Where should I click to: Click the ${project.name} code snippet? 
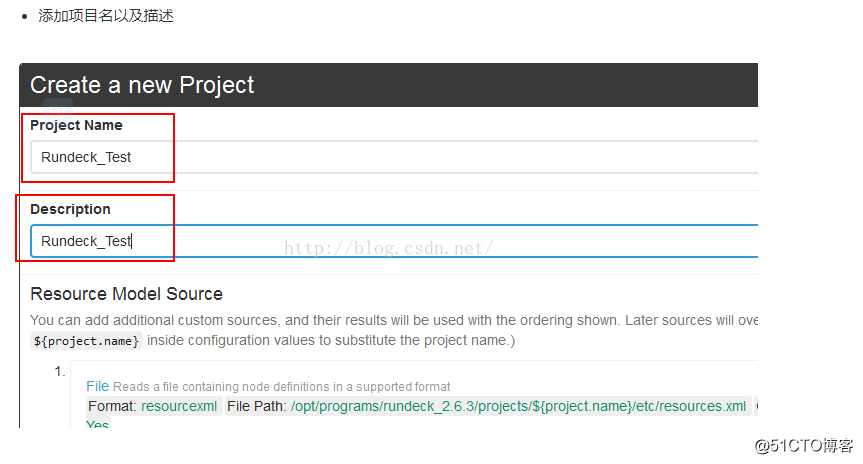tap(86, 341)
